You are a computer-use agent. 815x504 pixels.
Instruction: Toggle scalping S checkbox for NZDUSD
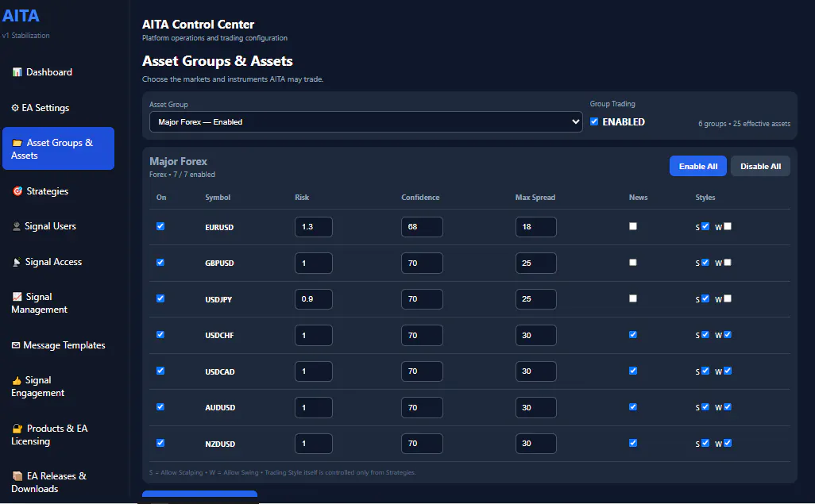(x=705, y=443)
